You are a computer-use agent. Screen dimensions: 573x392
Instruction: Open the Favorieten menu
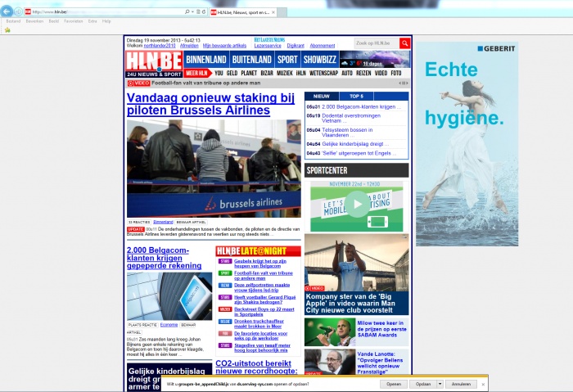(74, 21)
